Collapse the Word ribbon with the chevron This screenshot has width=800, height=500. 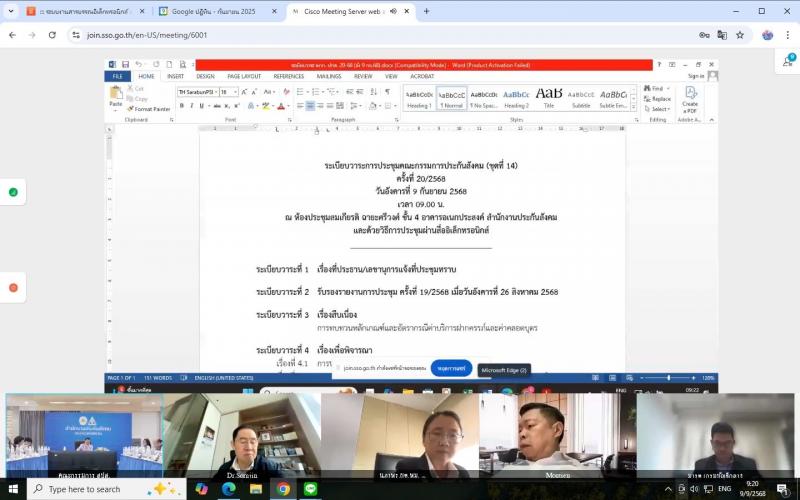(x=711, y=120)
